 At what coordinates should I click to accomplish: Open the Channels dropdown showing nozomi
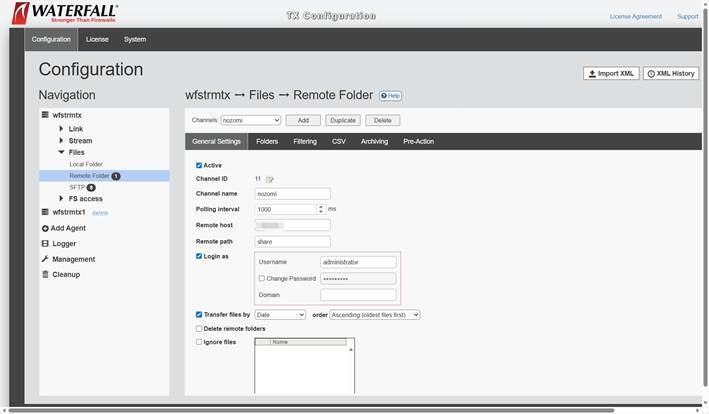(250, 120)
